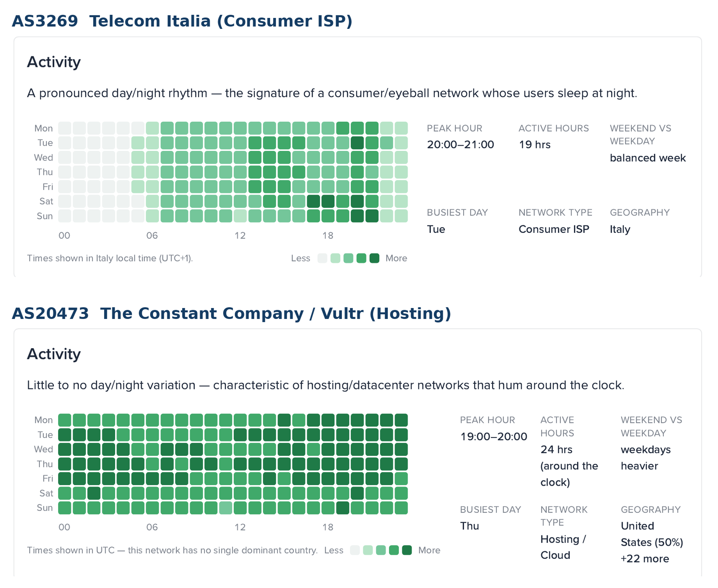Click the Geography value Italy
Image resolution: width=718 pixels, height=588 pixels.
point(620,229)
